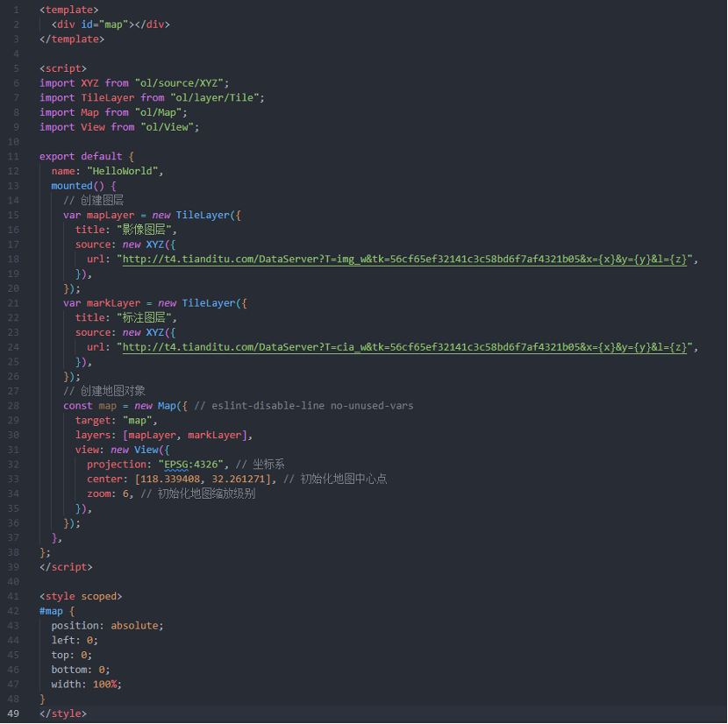Click center longitude value 118.339408

pyautogui.click(x=170, y=479)
